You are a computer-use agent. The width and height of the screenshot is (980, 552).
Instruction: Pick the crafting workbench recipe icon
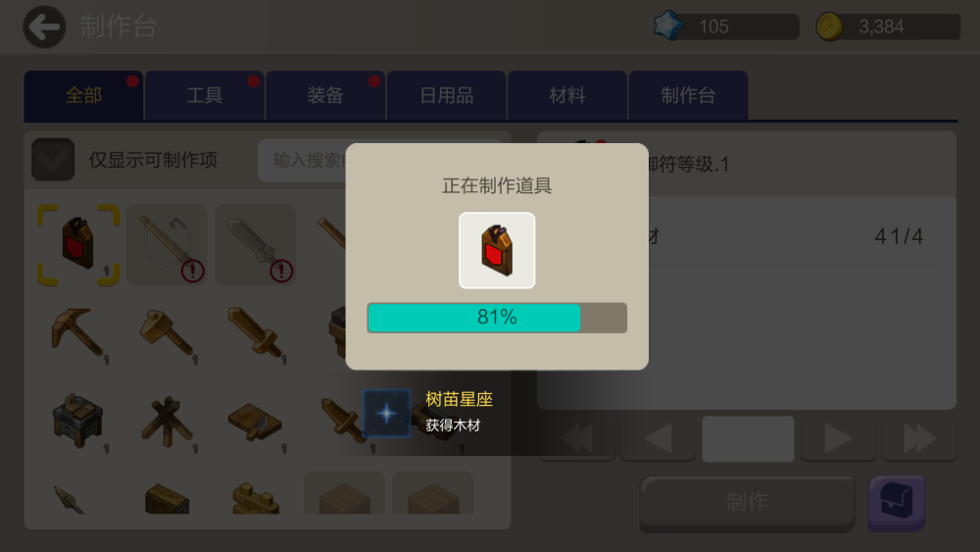coord(78,422)
